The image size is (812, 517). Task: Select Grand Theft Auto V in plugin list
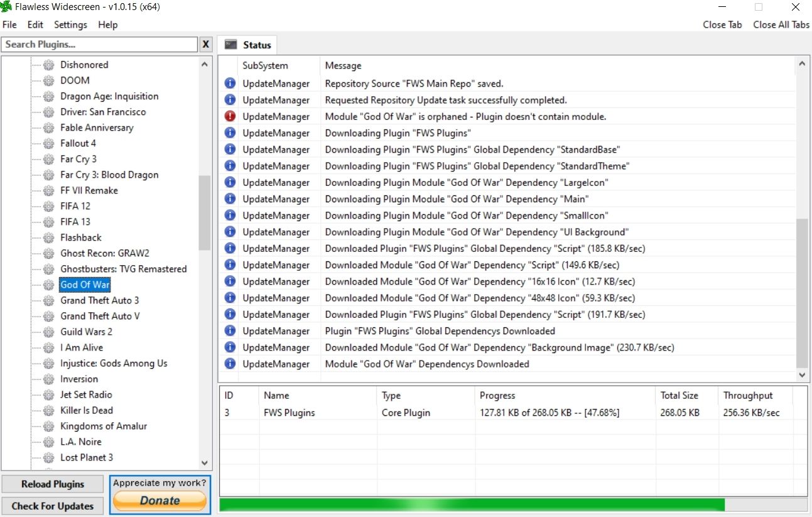(100, 316)
